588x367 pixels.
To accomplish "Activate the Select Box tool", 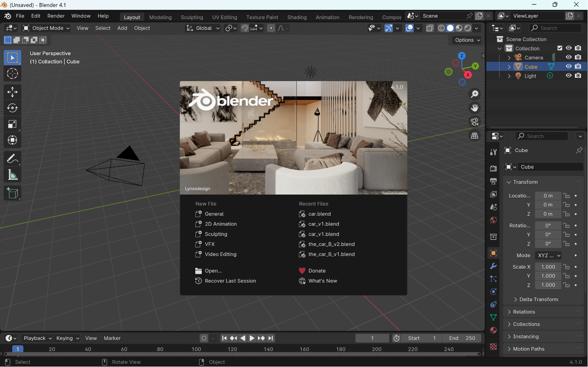I will 12,58.
